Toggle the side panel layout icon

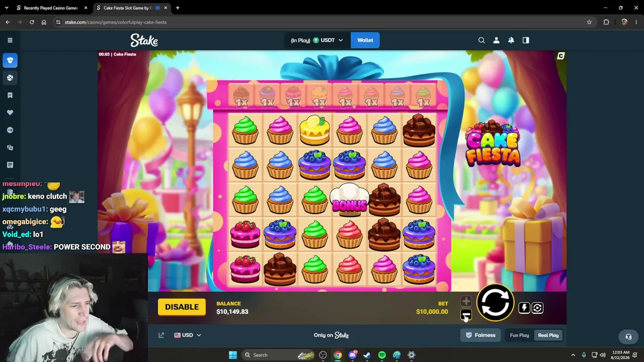[526, 40]
